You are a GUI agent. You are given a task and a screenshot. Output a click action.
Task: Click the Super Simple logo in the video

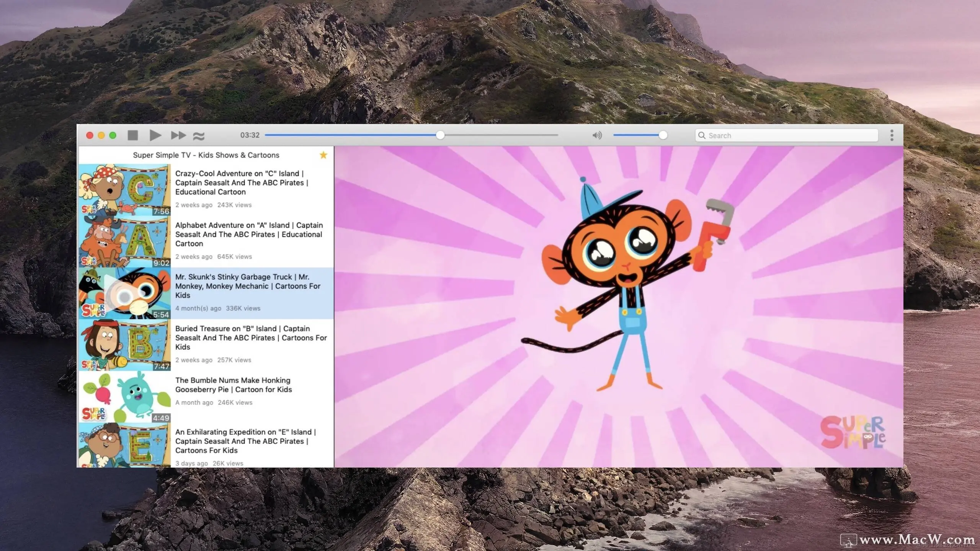point(853,432)
